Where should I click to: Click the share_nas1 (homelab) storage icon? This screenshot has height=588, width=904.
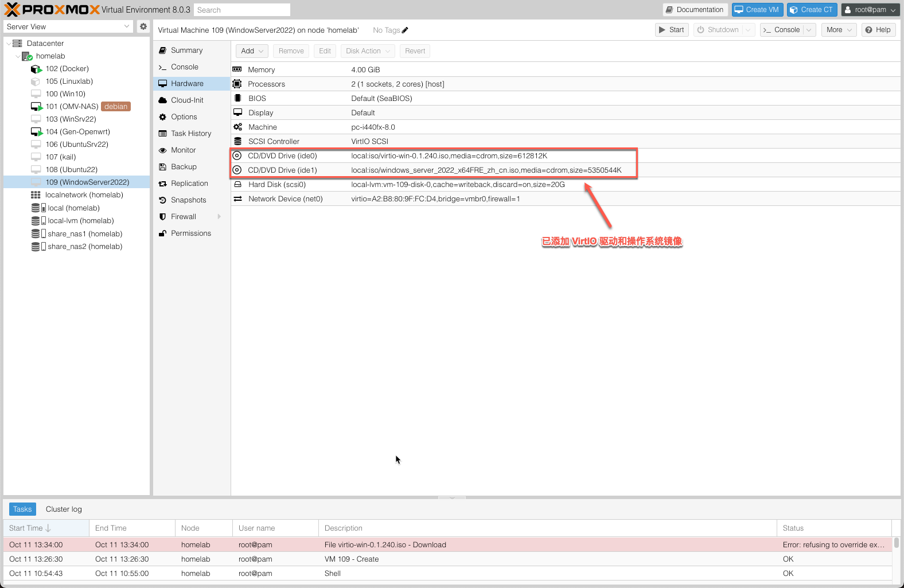38,234
